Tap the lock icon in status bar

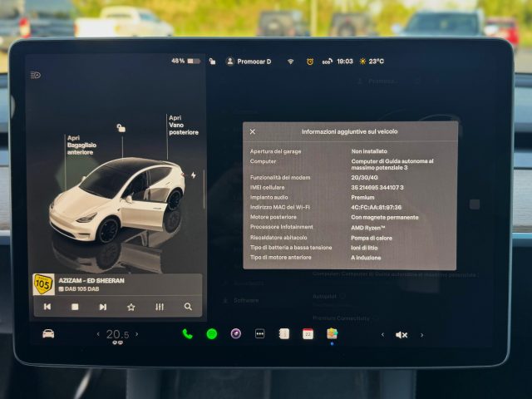[212, 62]
